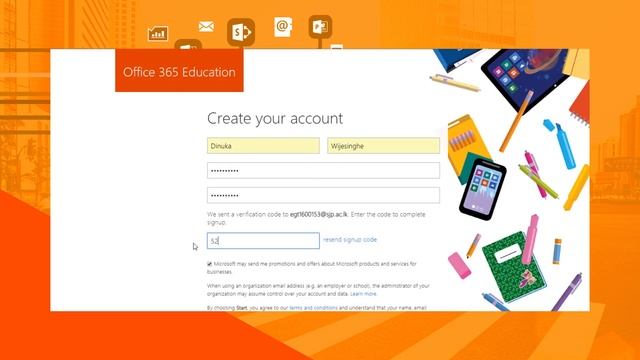Click the email address egt1600153@sjp.ac.lk text

[x=319, y=214]
